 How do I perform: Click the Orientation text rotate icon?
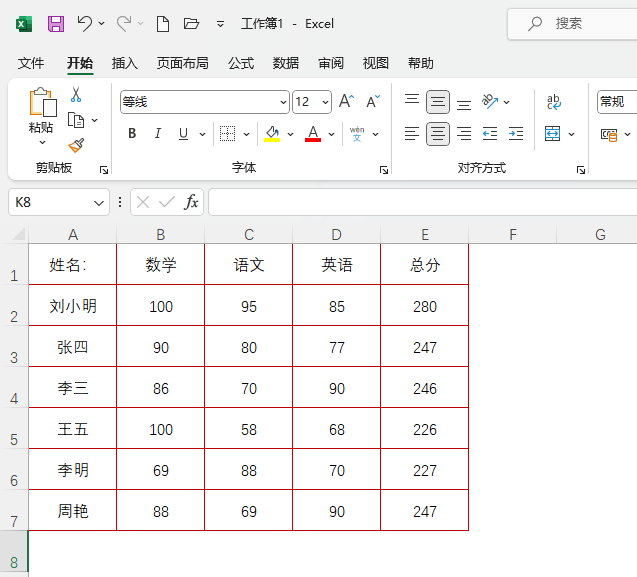click(x=490, y=101)
